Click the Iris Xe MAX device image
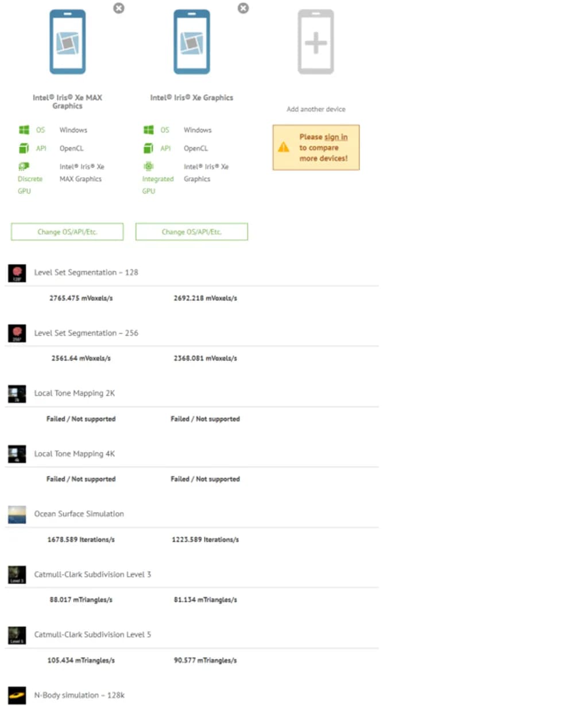The height and width of the screenshot is (706, 588). (67, 42)
